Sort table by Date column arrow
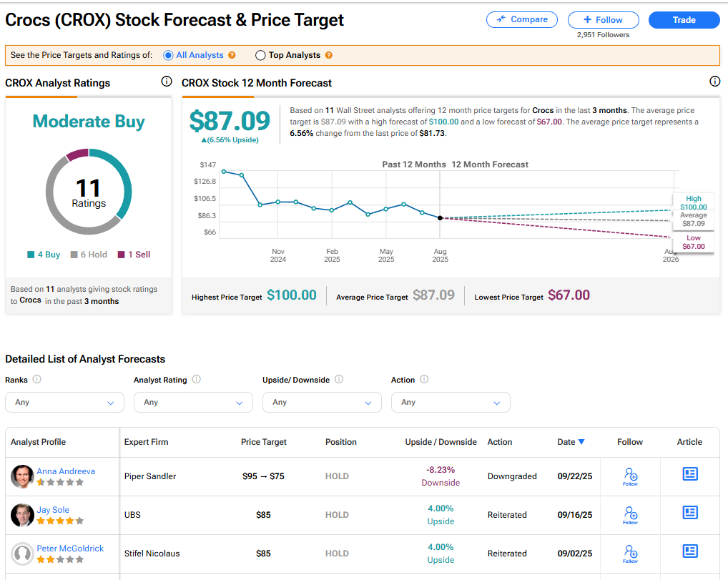The height and width of the screenshot is (580, 728). (581, 442)
